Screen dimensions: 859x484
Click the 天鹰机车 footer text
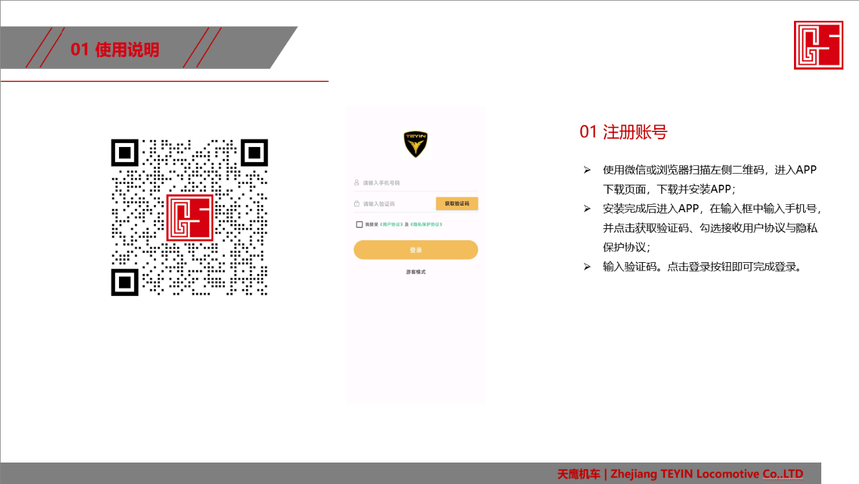pyautogui.click(x=579, y=474)
